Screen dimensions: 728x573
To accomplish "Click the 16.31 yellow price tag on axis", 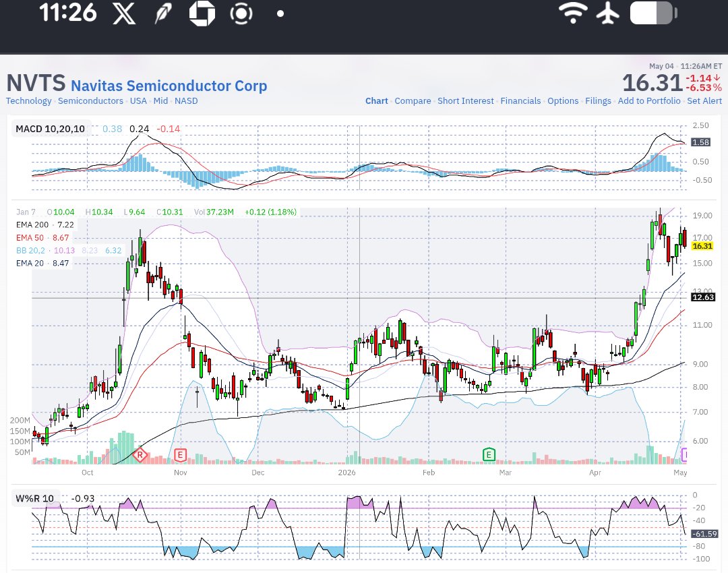I will click(702, 246).
